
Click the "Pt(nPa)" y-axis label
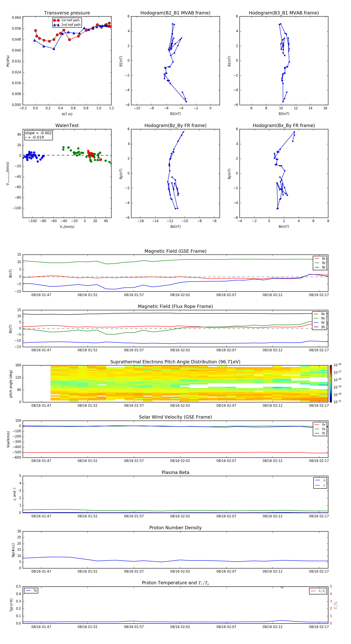[x=8, y=61]
